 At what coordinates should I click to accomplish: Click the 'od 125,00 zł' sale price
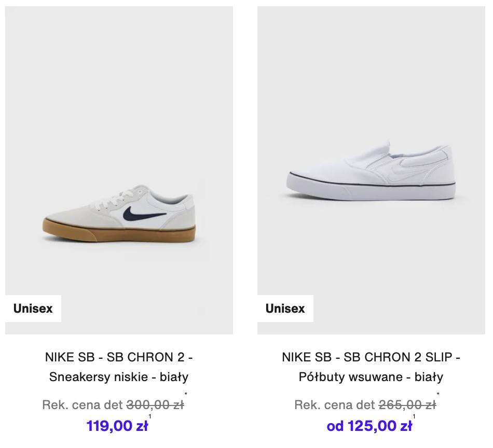coord(369,426)
